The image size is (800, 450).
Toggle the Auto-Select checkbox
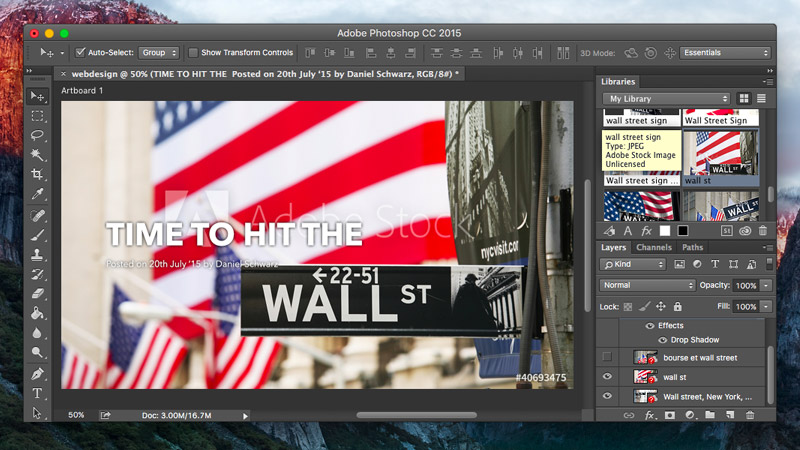point(80,52)
